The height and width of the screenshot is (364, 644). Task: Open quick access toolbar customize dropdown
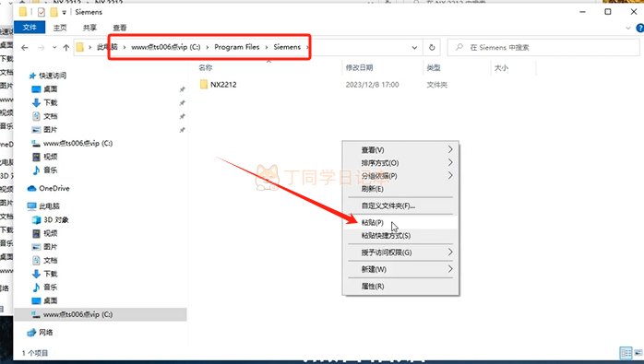tap(64, 12)
